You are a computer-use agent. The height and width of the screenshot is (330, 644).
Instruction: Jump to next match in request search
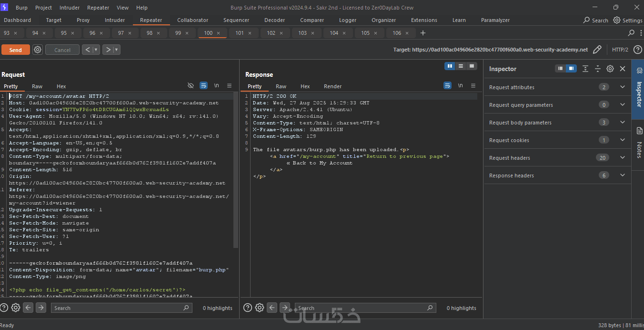coord(41,308)
